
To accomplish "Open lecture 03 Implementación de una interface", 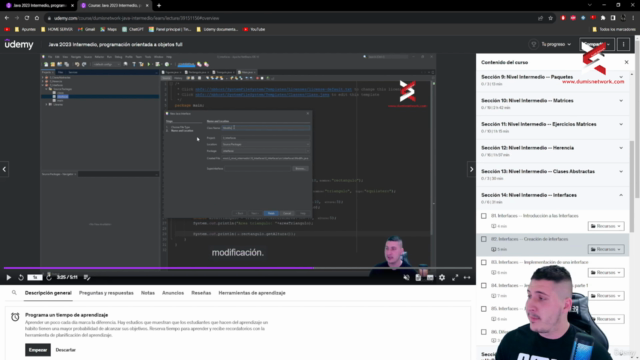I will coord(540,262).
